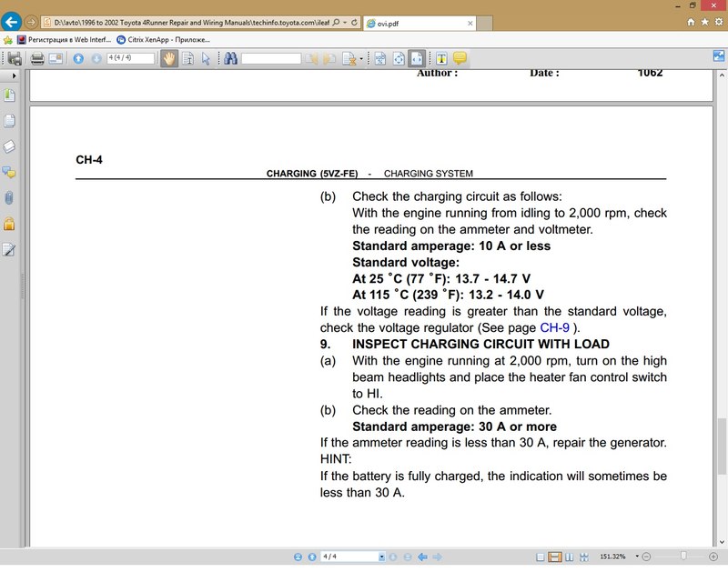This screenshot has height=582, width=728.
Task: Open the Layers panel in sidebar
Action: tap(9, 146)
